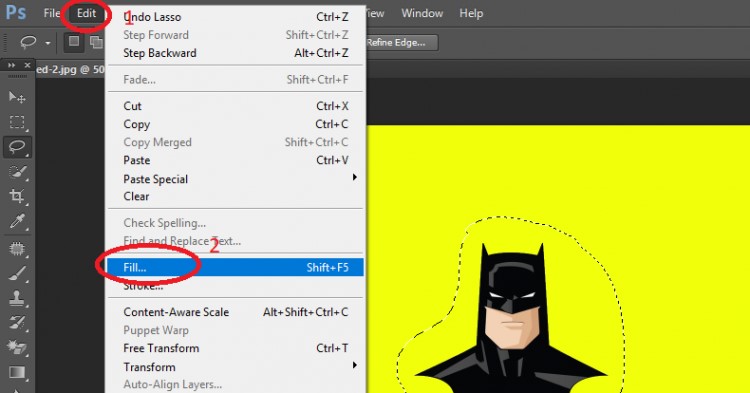Image resolution: width=750 pixels, height=393 pixels.
Task: Choose Cut from the Edit menu
Action: 236,106
